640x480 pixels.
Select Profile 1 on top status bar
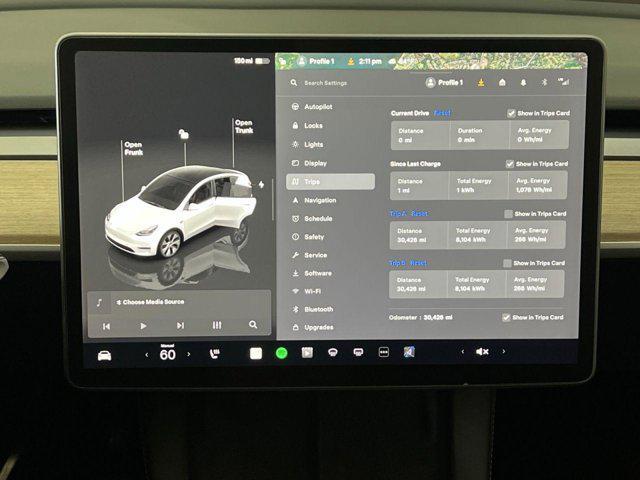pyautogui.click(x=316, y=61)
